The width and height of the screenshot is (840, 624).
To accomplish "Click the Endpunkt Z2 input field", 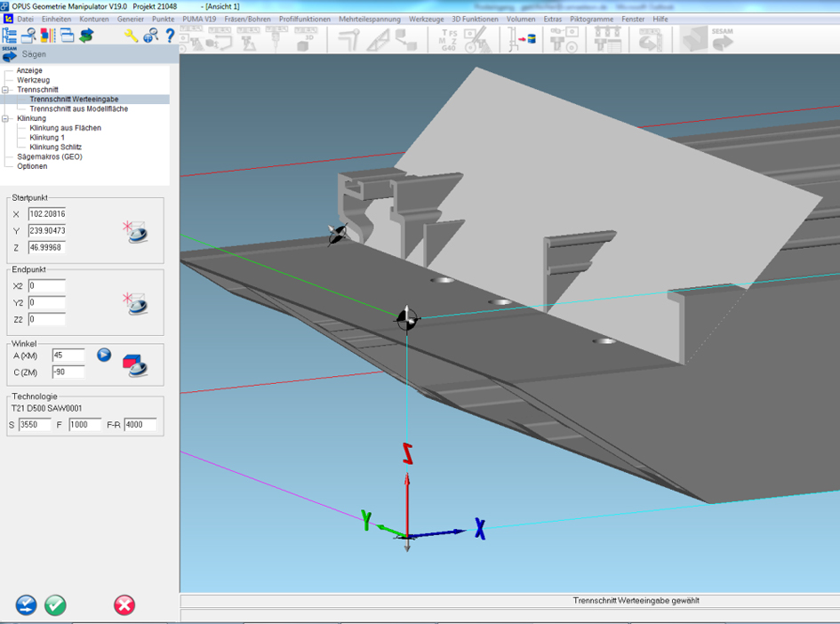I will tap(47, 319).
